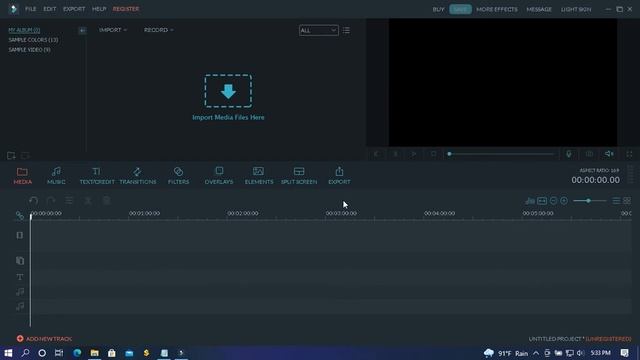Select the first music track icon
Viewport: 640px width, 360px height.
coord(20,292)
